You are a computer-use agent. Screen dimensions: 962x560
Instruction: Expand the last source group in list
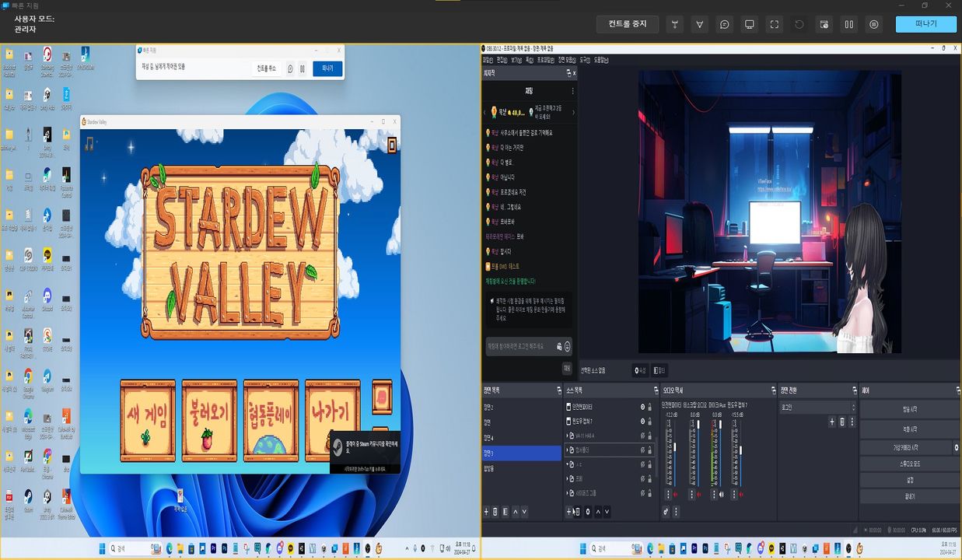tap(568, 493)
